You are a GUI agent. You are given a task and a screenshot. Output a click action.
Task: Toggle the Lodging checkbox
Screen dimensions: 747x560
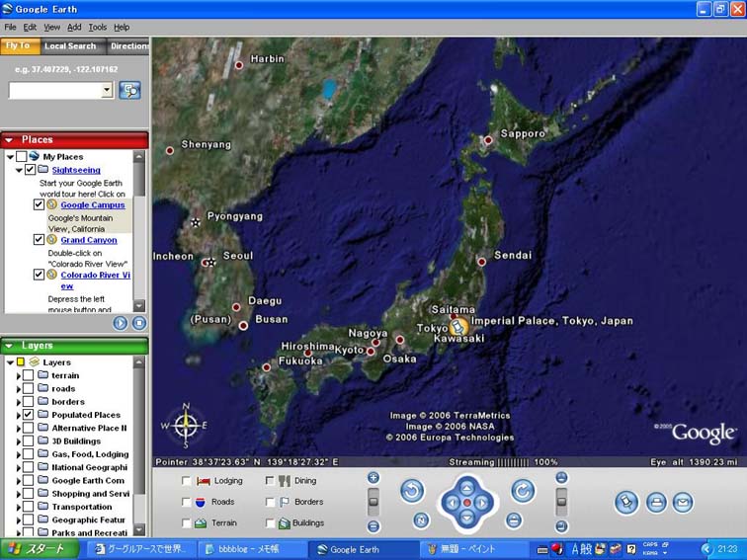187,481
